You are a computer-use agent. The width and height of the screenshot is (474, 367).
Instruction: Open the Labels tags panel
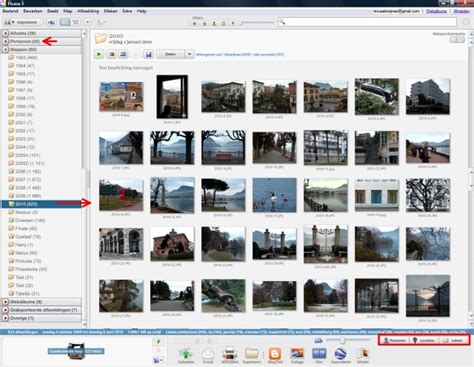point(453,340)
